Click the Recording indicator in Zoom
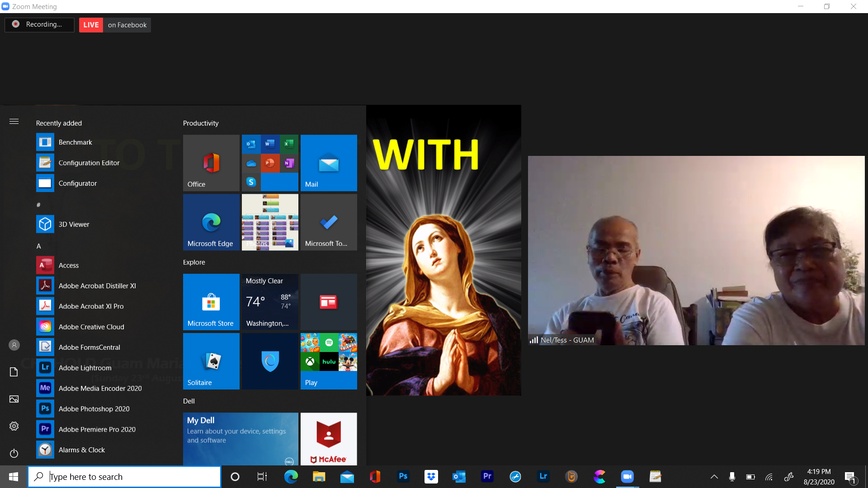This screenshot has width=868, height=488. click(39, 24)
